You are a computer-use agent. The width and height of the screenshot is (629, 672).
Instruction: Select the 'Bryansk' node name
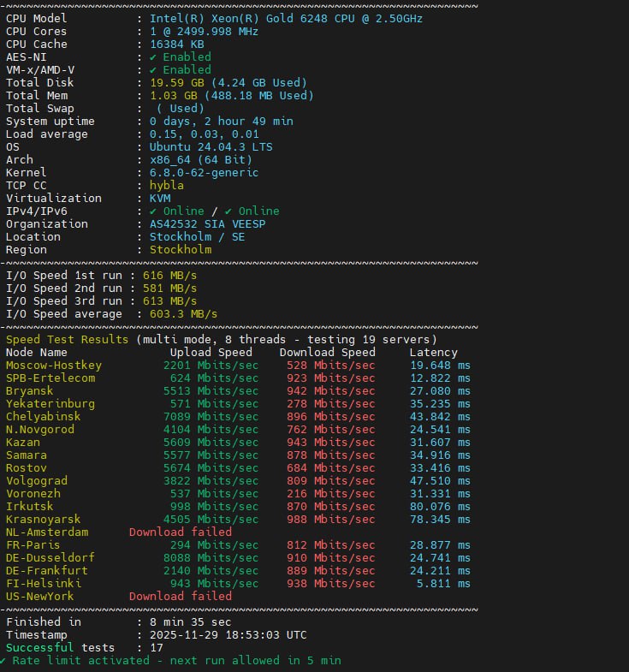(30, 391)
